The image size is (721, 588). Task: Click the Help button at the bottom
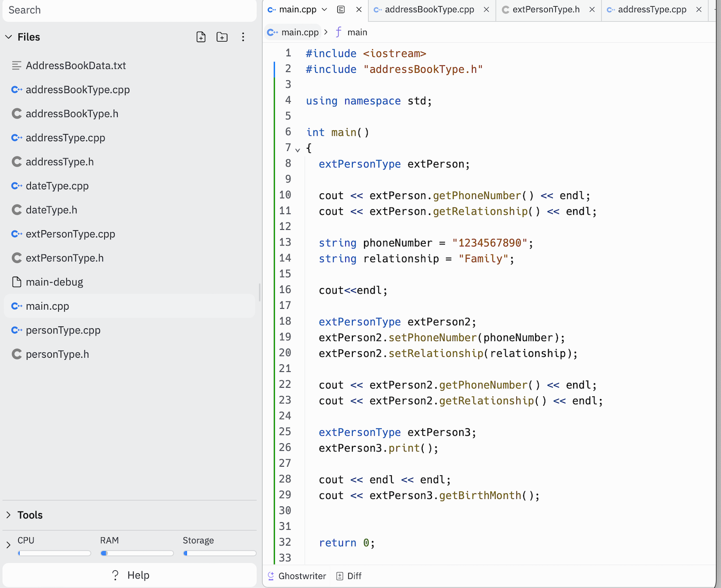click(x=130, y=575)
